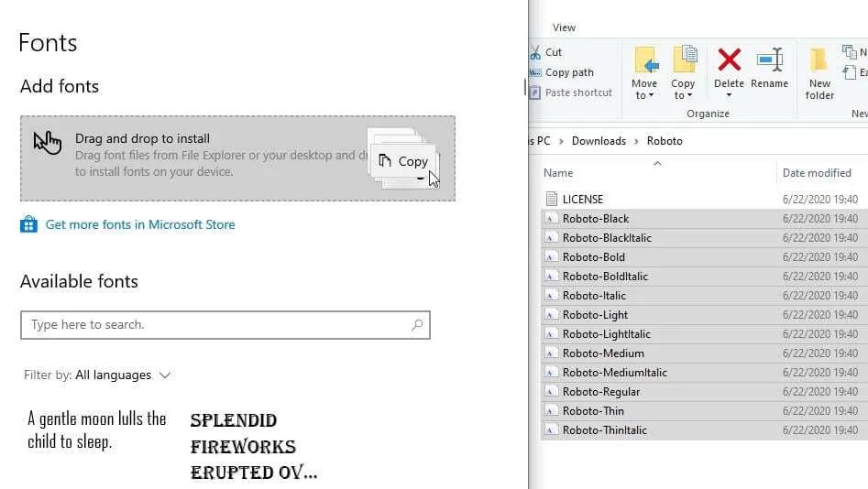
Task: Click the New folder icon
Action: point(819,60)
